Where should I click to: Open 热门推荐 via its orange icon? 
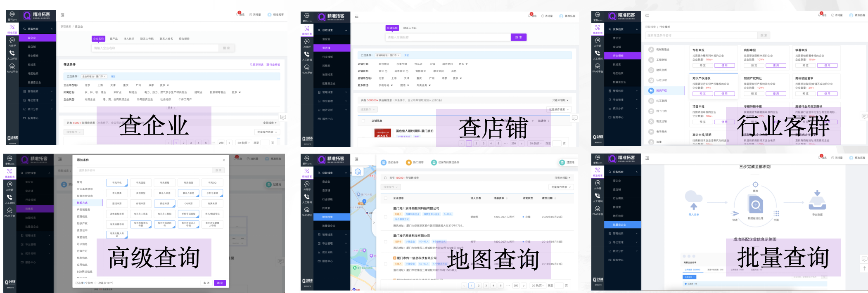(x=409, y=163)
